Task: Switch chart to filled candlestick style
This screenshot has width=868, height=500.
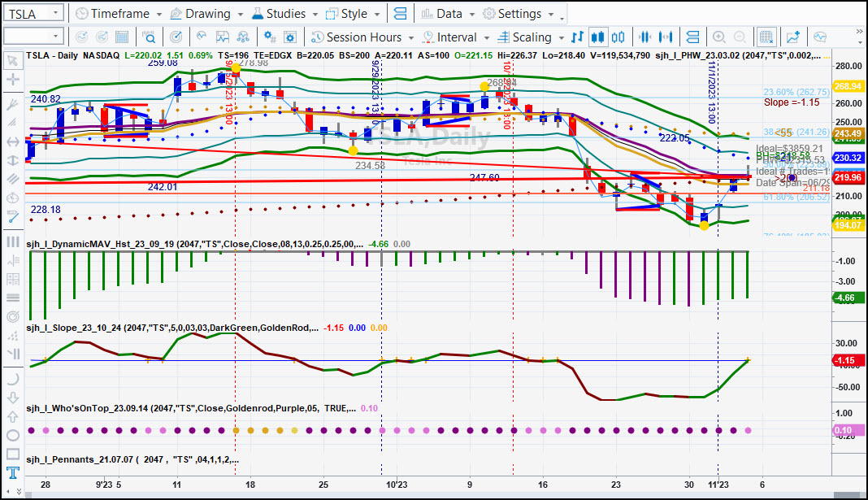Action: click(597, 37)
